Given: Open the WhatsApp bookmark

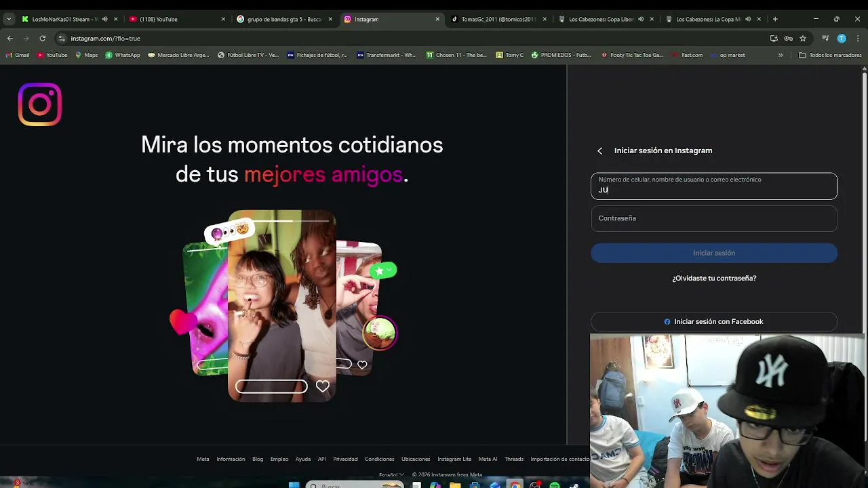Looking at the screenshot, I should point(123,55).
